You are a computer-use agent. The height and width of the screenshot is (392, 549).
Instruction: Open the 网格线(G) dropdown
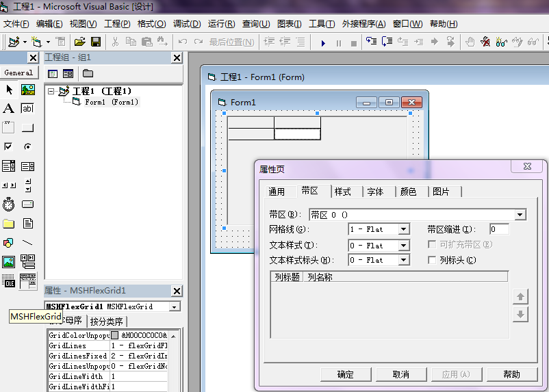[404, 229]
